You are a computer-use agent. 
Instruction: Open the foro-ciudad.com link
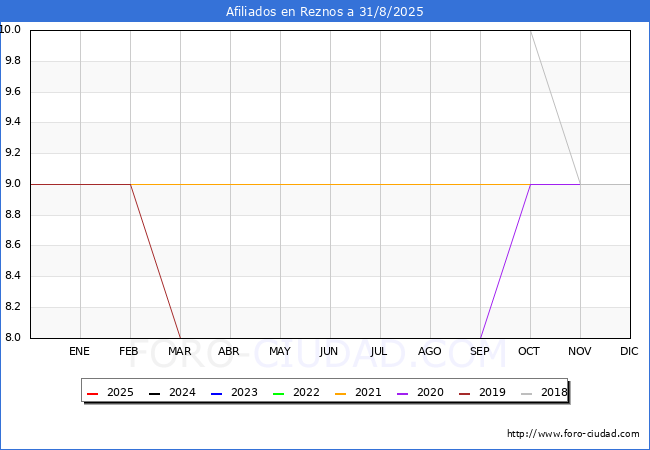573,434
